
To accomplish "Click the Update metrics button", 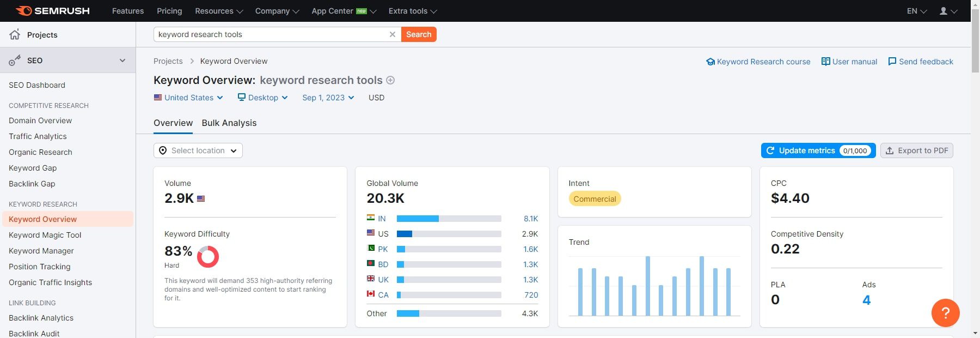I will 818,150.
